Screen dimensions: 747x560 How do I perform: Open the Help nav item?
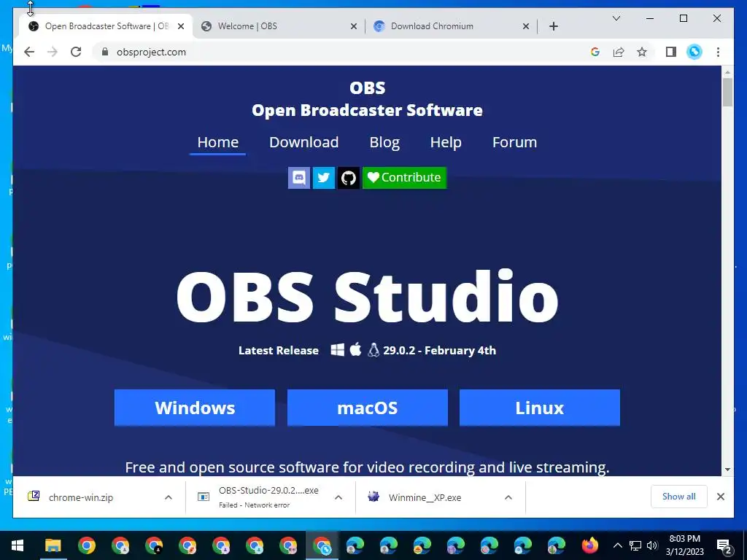[446, 142]
